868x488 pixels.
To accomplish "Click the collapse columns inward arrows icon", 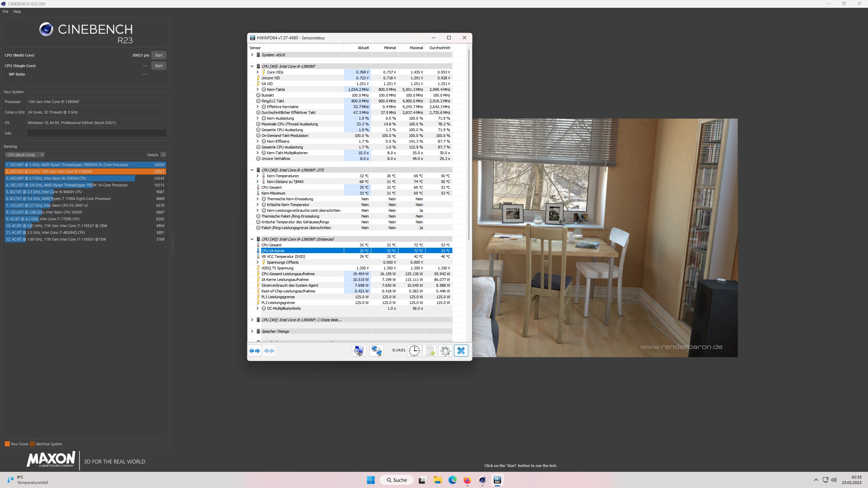I will [x=269, y=351].
